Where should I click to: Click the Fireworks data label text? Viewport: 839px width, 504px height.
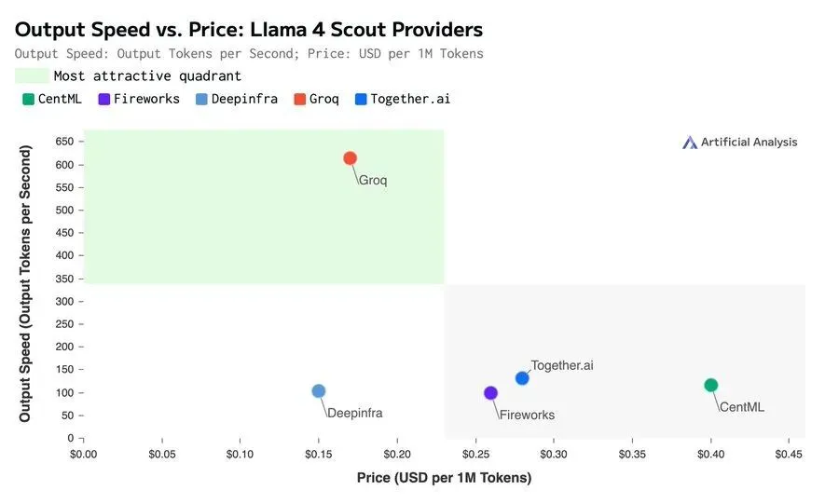(x=527, y=415)
